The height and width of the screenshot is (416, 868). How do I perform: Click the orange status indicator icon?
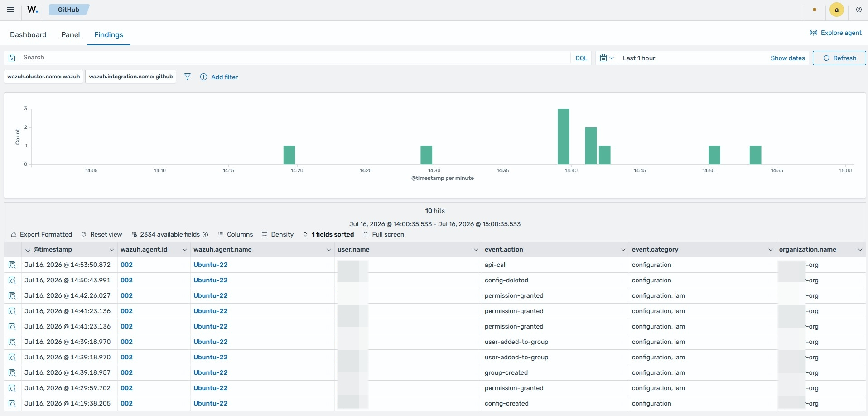(815, 10)
